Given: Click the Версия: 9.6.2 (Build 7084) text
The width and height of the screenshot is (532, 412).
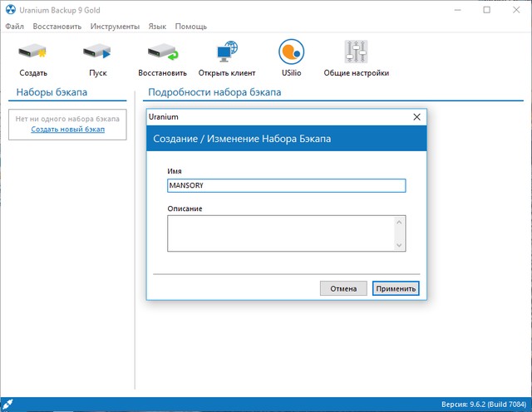Looking at the screenshot, I should 484,405.
